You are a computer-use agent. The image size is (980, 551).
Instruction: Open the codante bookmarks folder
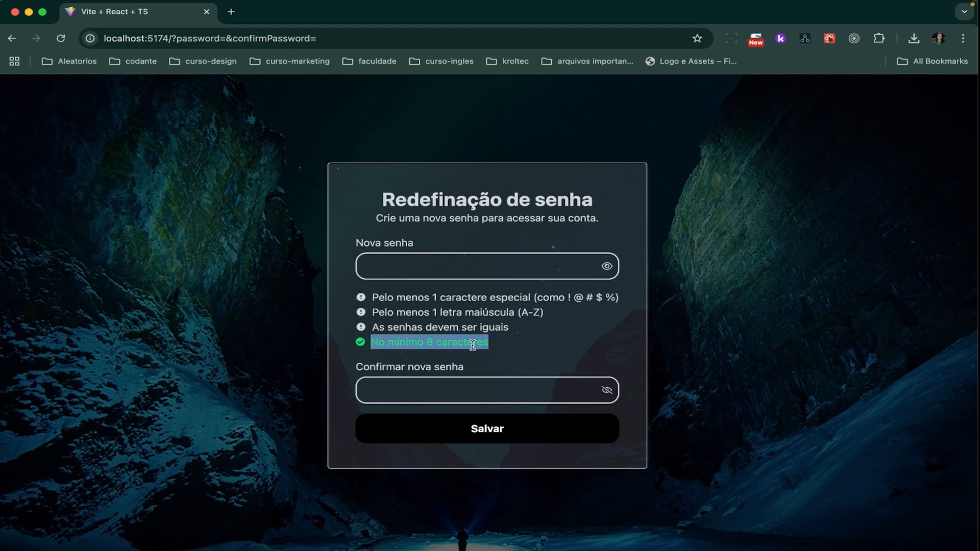click(x=133, y=61)
